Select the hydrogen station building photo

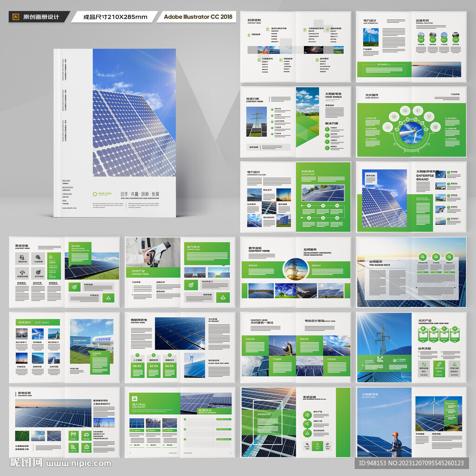[x=92, y=341]
